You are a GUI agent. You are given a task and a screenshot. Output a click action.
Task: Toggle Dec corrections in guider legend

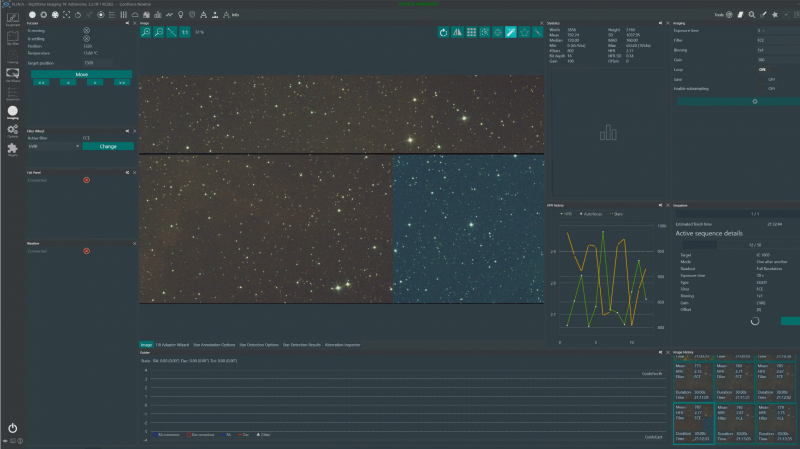pyautogui.click(x=201, y=435)
